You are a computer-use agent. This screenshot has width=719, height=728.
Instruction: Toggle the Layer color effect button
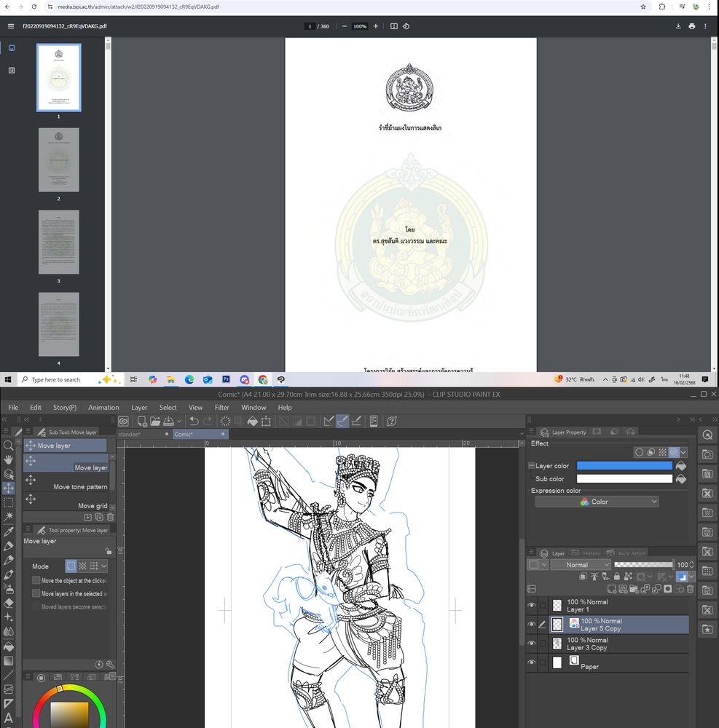pyautogui.click(x=674, y=452)
